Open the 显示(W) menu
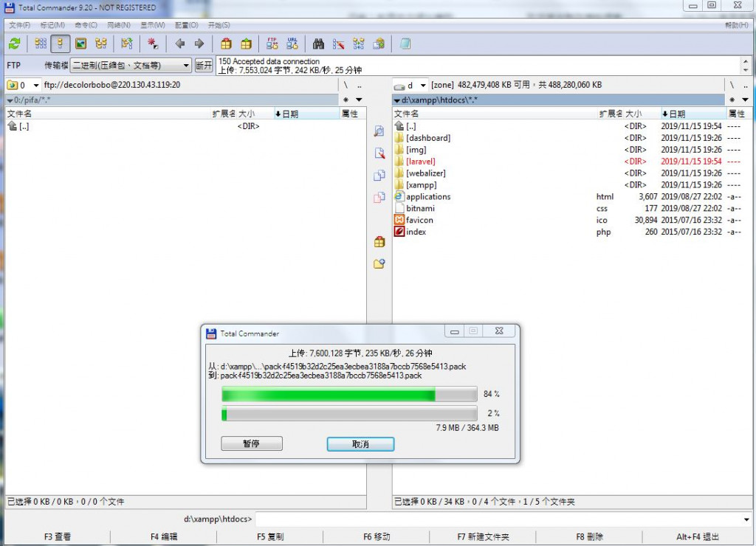This screenshot has width=756, height=546. coord(152,25)
